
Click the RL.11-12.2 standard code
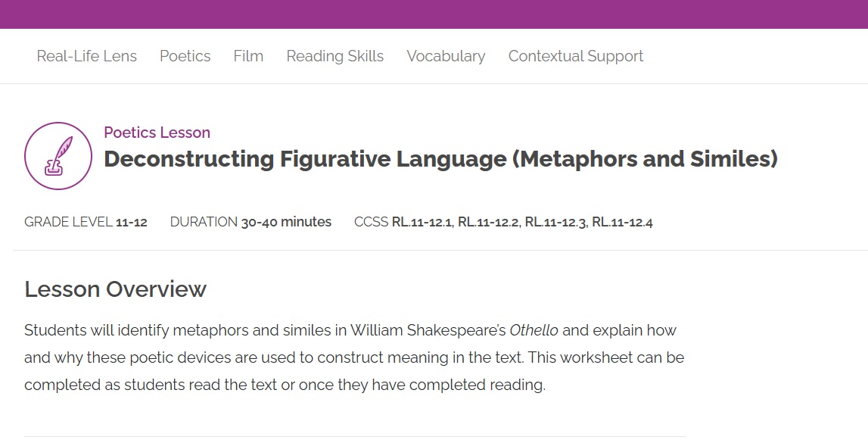coord(488,222)
